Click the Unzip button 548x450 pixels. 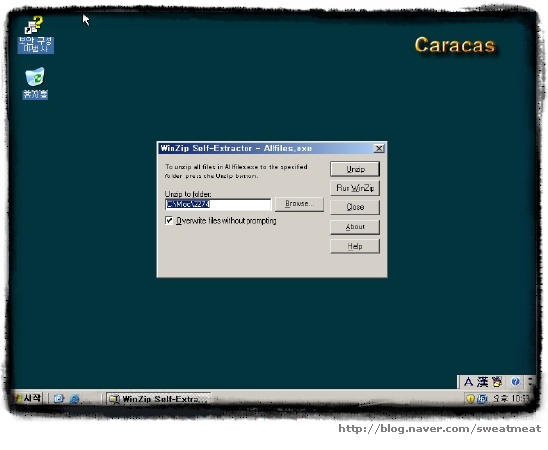click(354, 169)
